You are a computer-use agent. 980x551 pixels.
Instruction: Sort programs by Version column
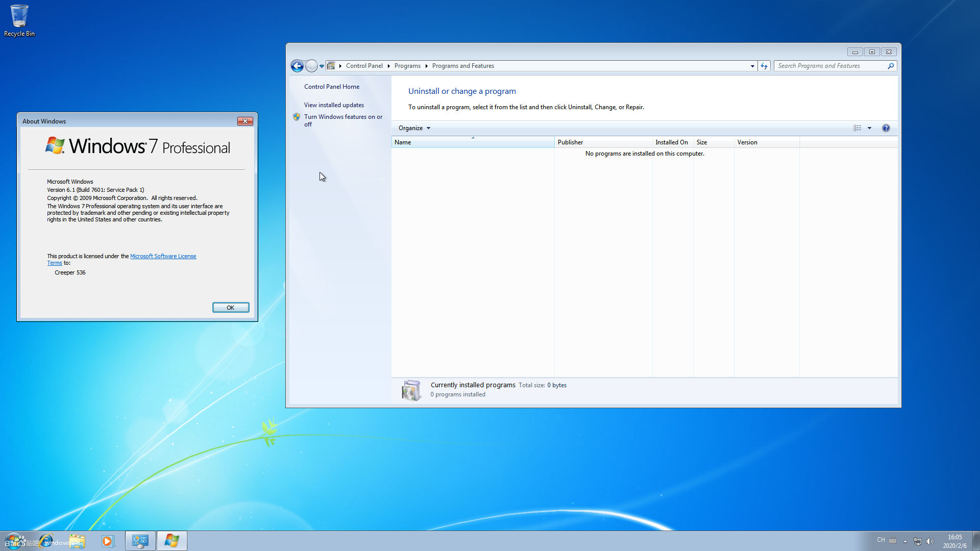click(767, 142)
